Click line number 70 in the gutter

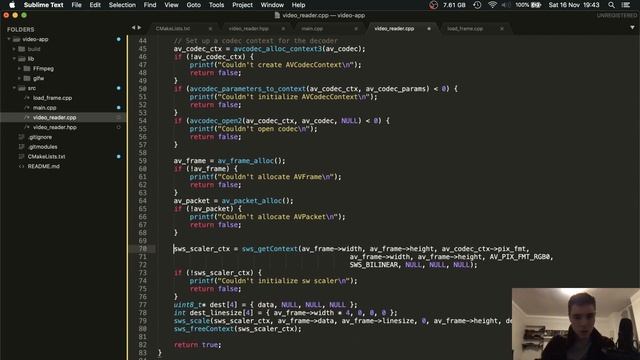coord(142,249)
